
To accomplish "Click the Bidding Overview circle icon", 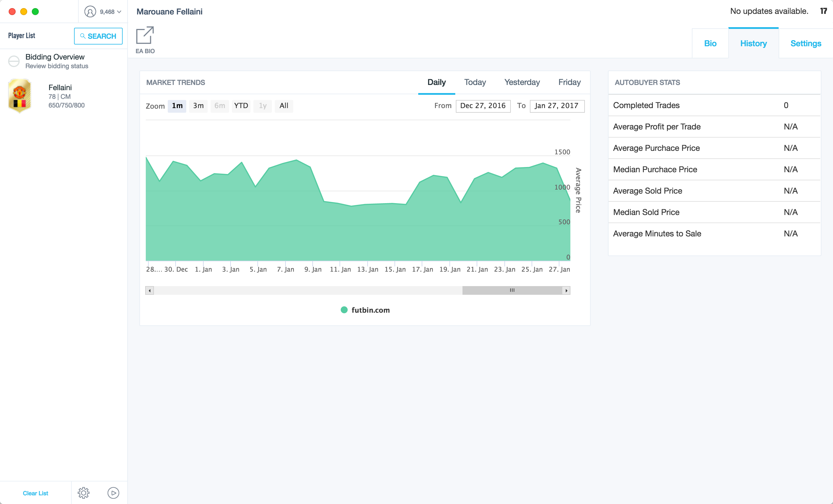I will (x=14, y=61).
